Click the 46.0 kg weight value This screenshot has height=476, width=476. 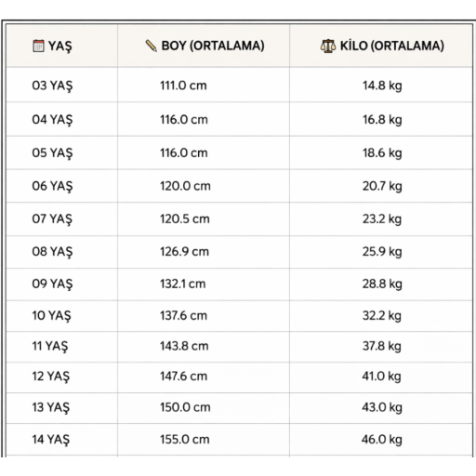click(x=382, y=440)
